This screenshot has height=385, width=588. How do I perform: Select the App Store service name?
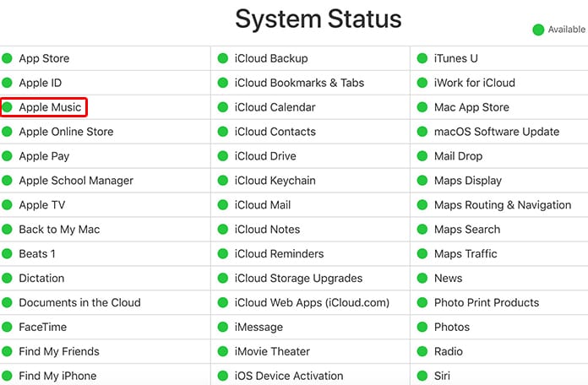pos(44,58)
